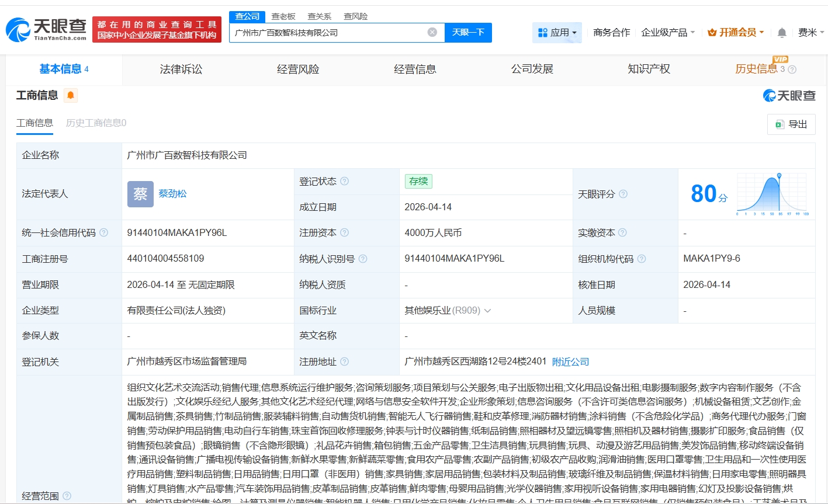Clear the search box with X icon
828x504 pixels.
(x=432, y=32)
